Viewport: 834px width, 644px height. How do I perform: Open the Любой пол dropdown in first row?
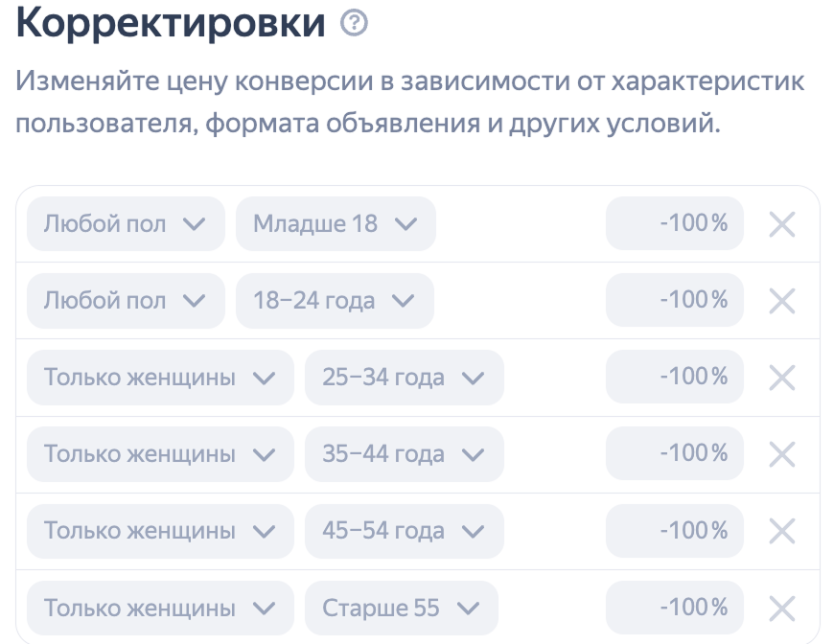tap(126, 223)
